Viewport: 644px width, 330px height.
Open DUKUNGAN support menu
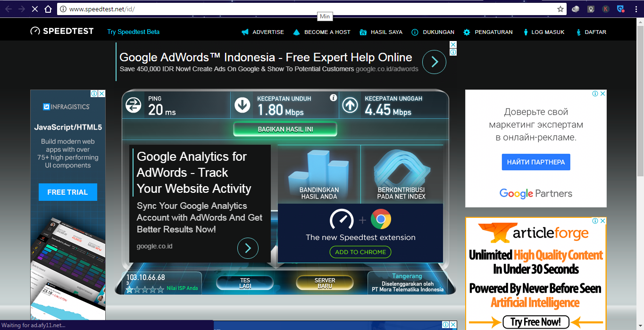pos(438,32)
